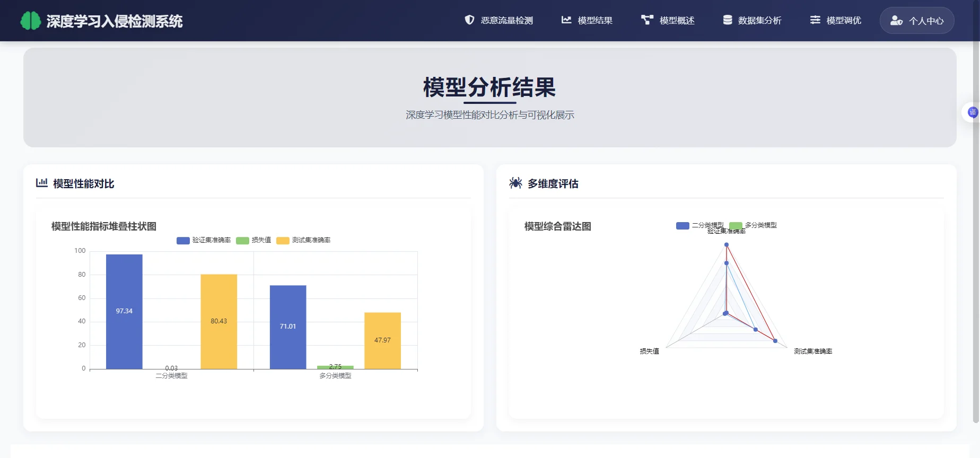
Task: Click the page vertical scrollbar
Action: pyautogui.click(x=976, y=233)
